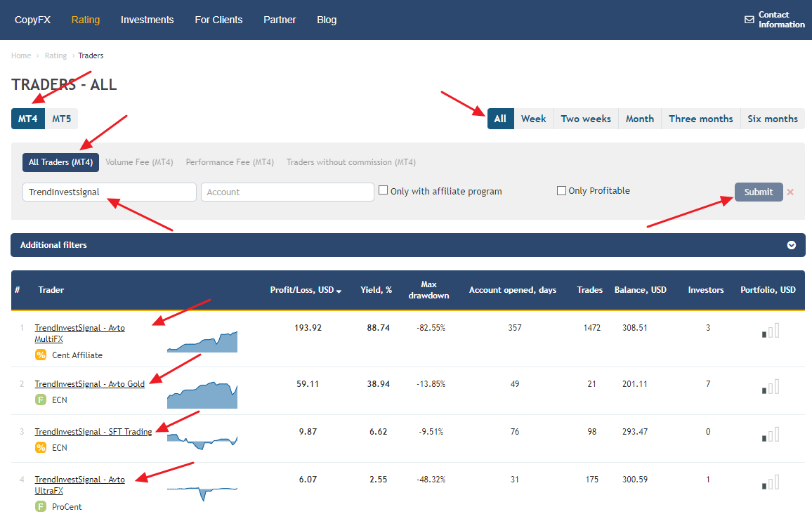This screenshot has height=514, width=812.
Task: Open the Avto MultiFX profit chart thumbnail
Action: coord(202,342)
